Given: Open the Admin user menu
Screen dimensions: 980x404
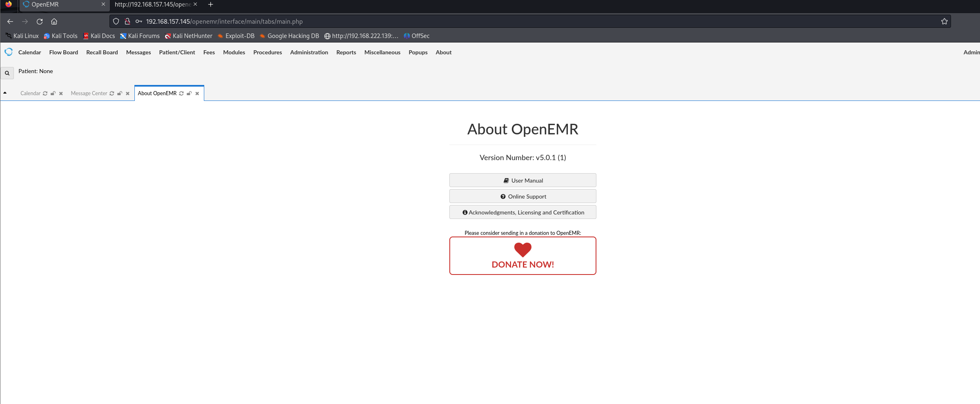Looking at the screenshot, I should (x=971, y=52).
